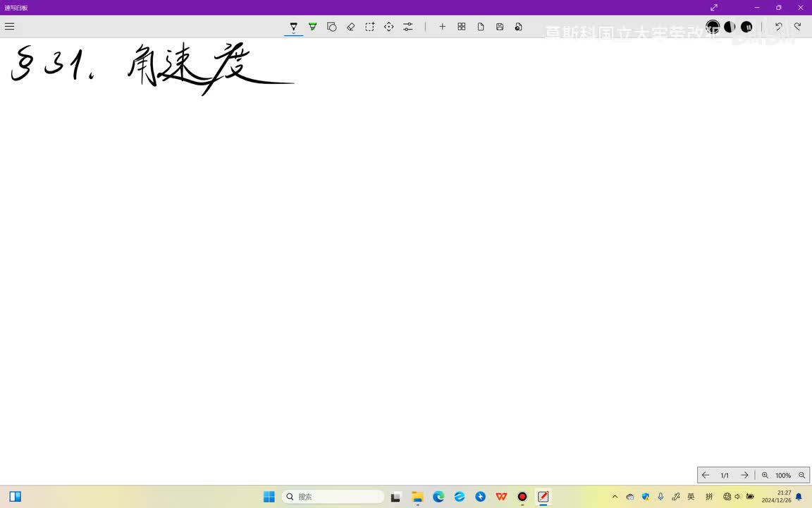Open the volume speaker icon

738,497
